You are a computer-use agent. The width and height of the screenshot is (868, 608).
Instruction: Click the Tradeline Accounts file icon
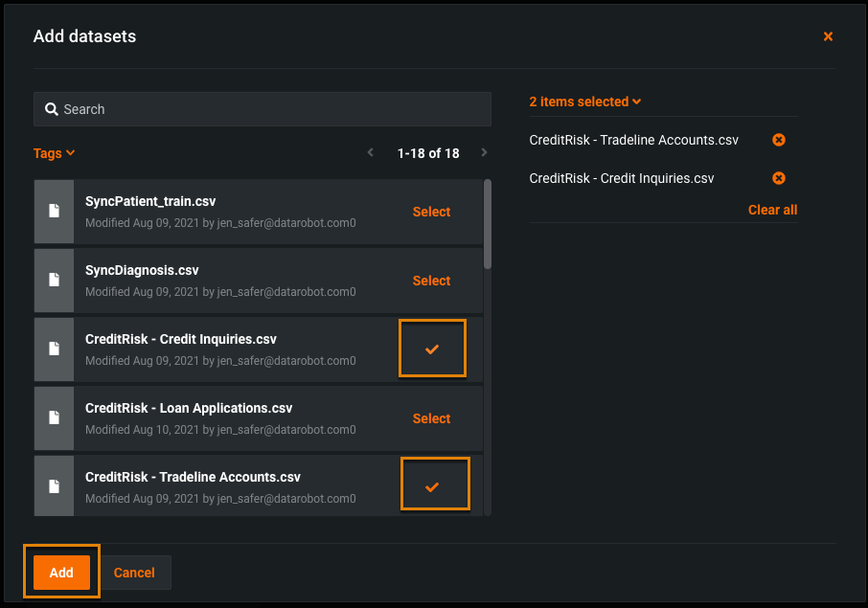tap(55, 487)
